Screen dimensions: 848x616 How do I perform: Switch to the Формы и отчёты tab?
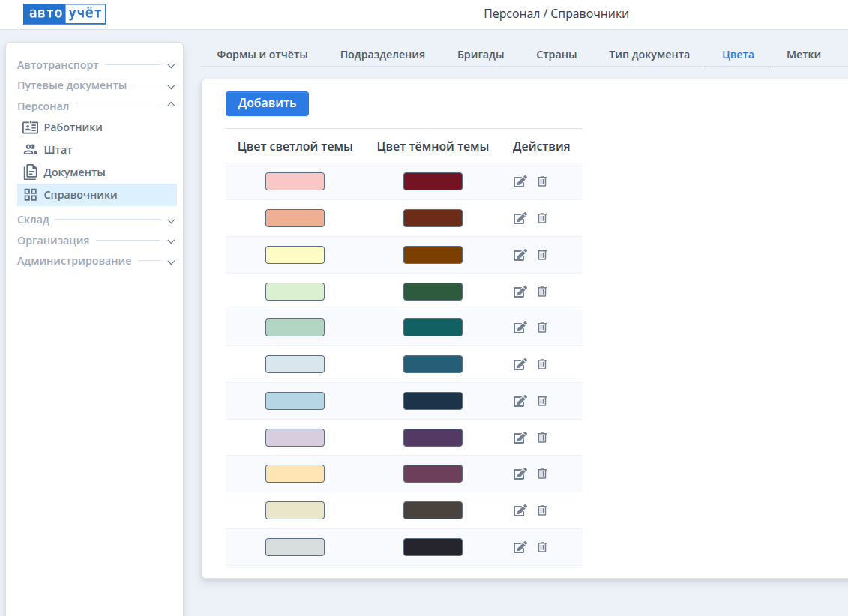[262, 55]
